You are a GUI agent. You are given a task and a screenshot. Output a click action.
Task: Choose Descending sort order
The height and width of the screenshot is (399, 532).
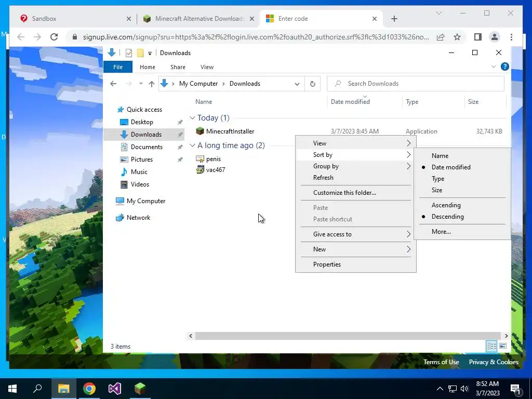pyautogui.click(x=462, y=217)
